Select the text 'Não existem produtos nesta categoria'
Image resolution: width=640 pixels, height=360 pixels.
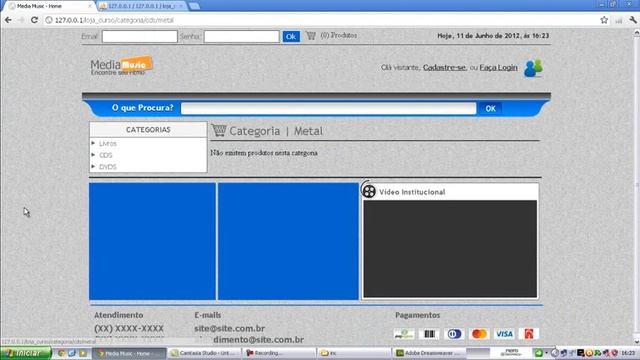[264, 153]
